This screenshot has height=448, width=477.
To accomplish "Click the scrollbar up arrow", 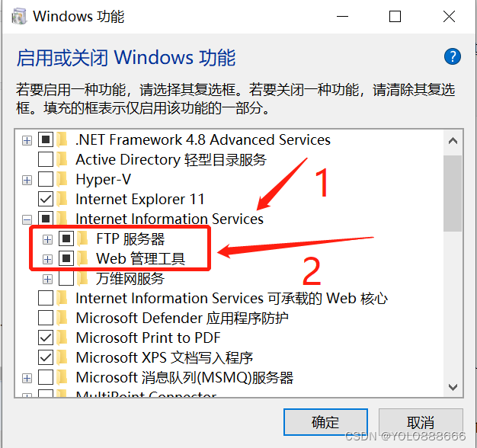I will [x=453, y=142].
